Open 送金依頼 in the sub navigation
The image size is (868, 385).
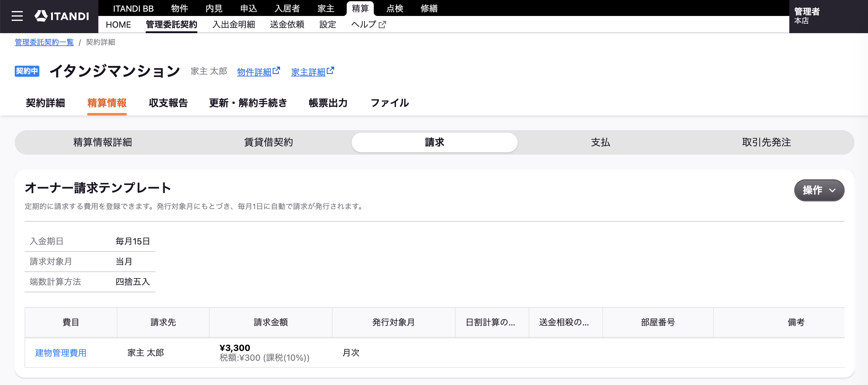click(287, 25)
